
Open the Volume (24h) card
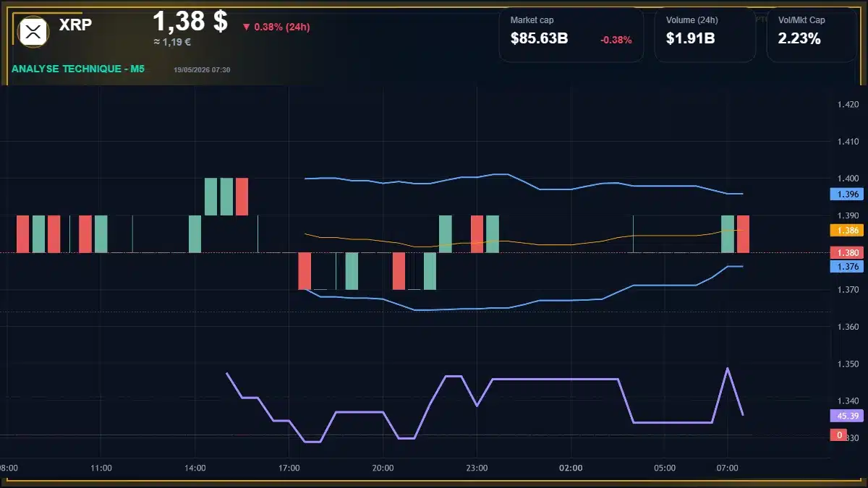click(705, 35)
